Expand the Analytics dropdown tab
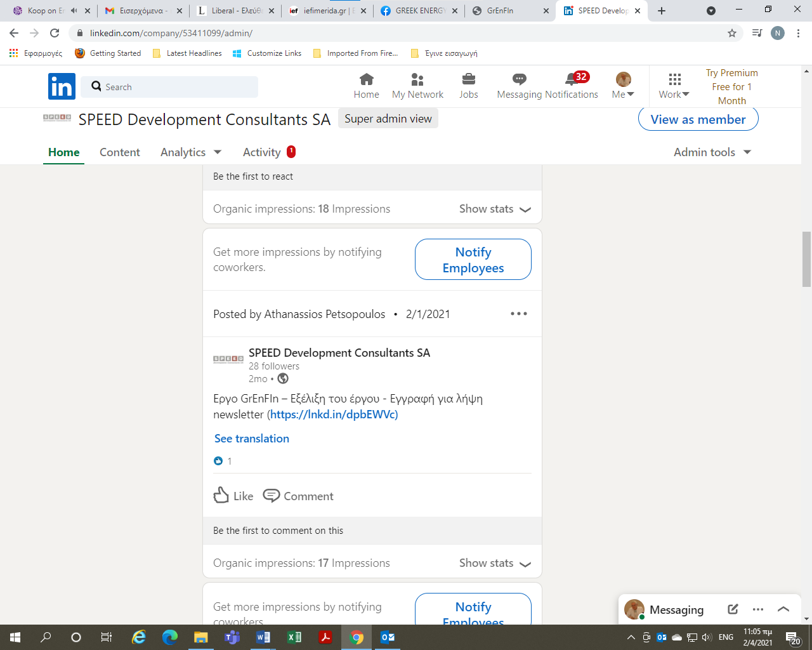Screen dimensions: 812x650 191,152
